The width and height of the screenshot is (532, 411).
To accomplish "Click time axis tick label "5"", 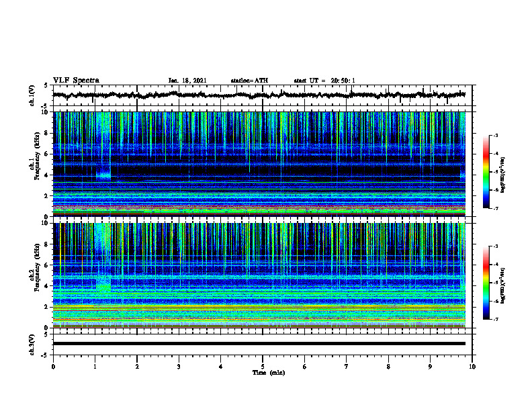I will 263,367.
